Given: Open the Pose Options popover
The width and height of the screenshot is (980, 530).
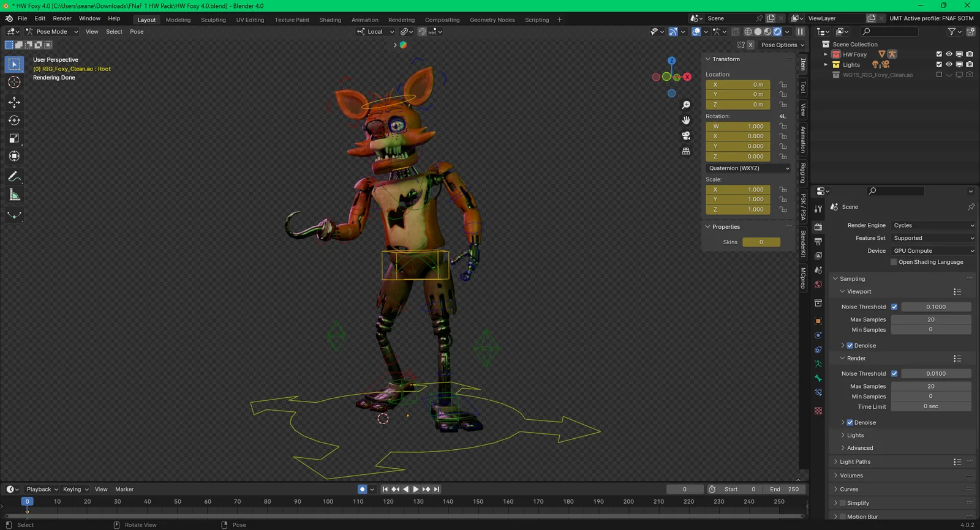Looking at the screenshot, I should click(782, 45).
